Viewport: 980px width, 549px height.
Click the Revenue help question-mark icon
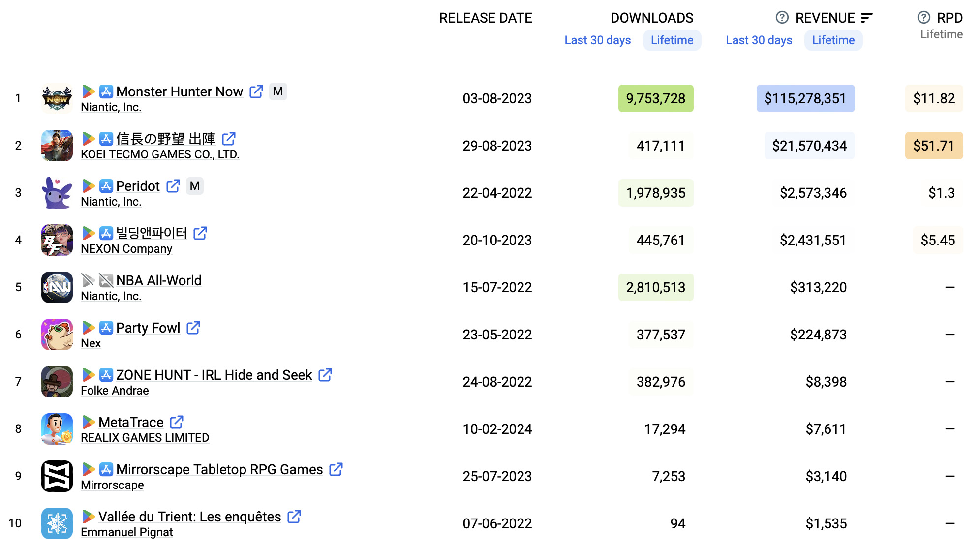tap(782, 18)
